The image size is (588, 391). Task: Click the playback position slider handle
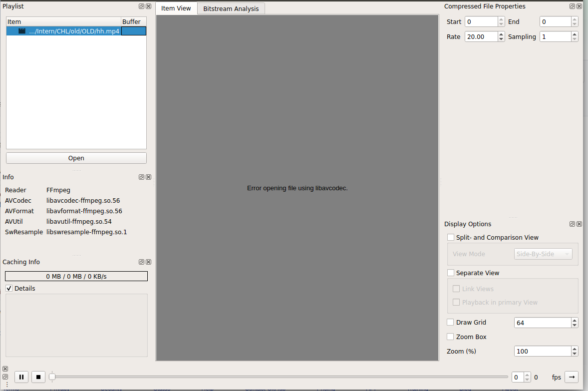(x=53, y=377)
